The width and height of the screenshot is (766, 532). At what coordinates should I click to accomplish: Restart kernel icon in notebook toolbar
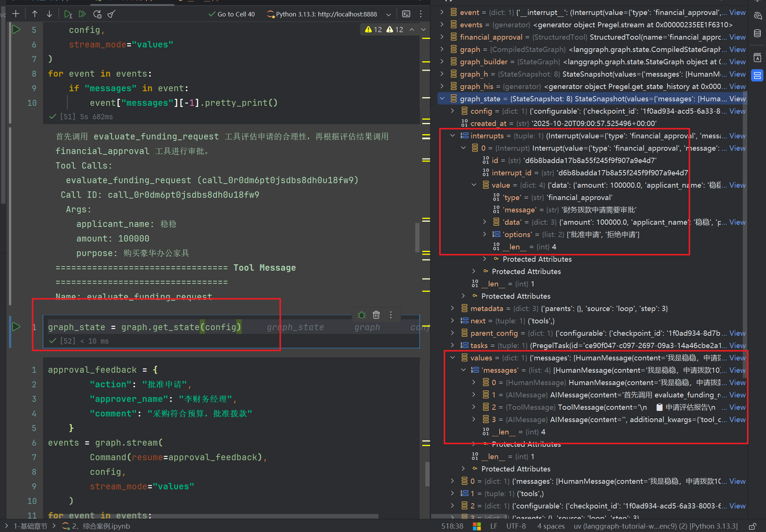click(97, 14)
